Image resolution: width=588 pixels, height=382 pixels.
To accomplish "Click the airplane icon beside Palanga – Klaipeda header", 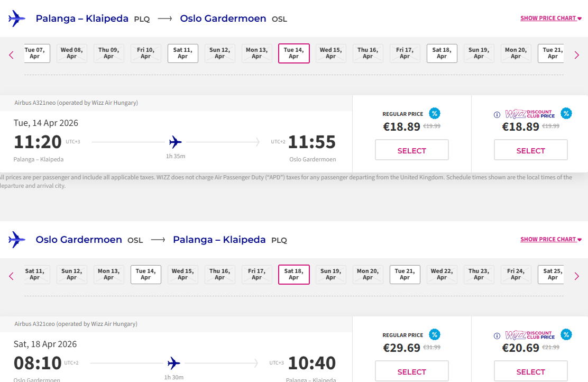I will [17, 19].
